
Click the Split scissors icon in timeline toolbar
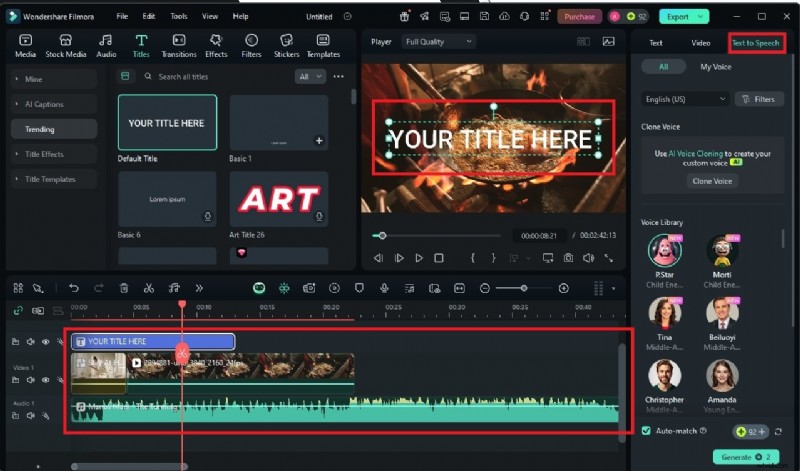[x=148, y=288]
